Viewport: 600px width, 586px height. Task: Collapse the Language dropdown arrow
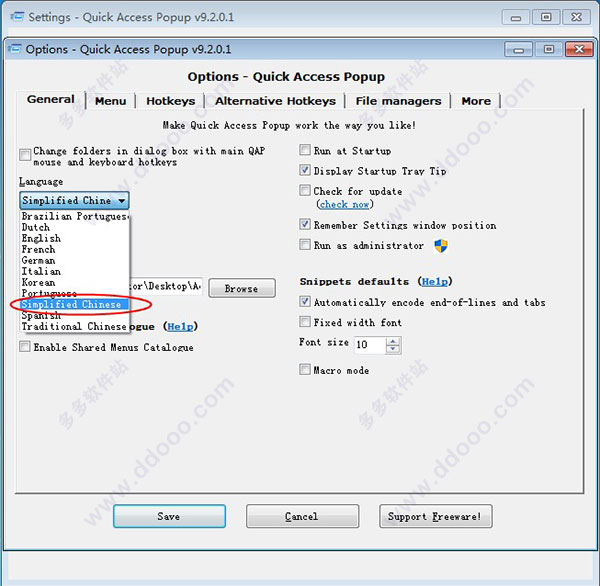(x=122, y=201)
